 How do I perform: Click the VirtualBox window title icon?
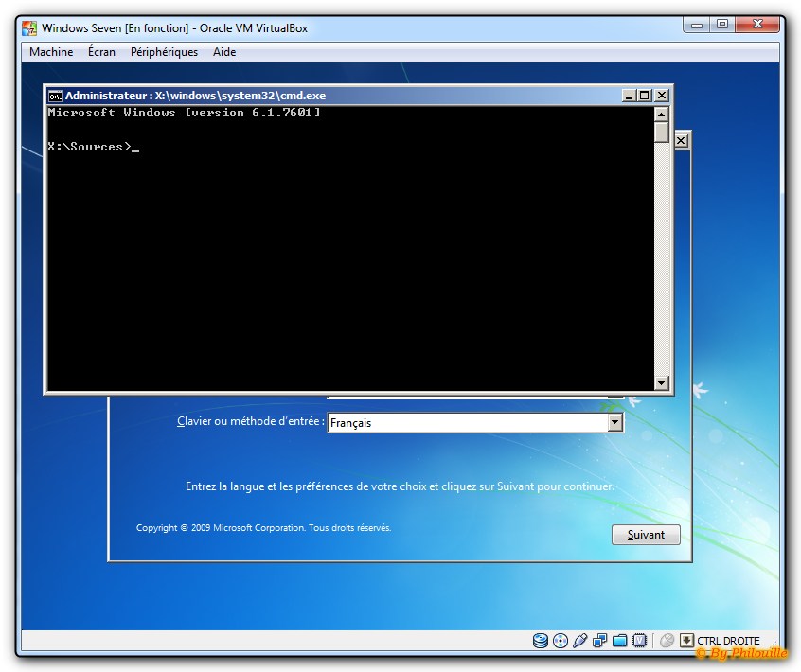(x=30, y=28)
